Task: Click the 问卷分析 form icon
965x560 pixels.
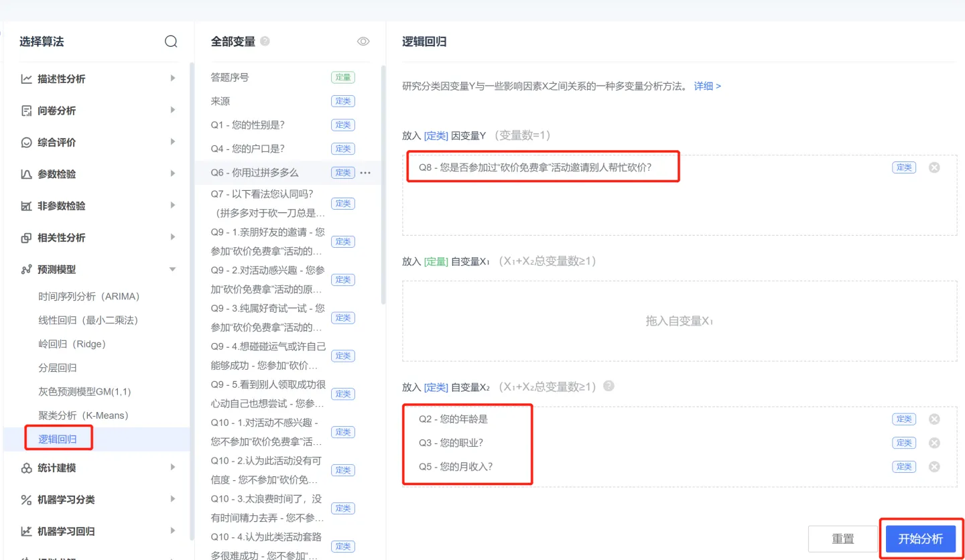Action: 26,111
